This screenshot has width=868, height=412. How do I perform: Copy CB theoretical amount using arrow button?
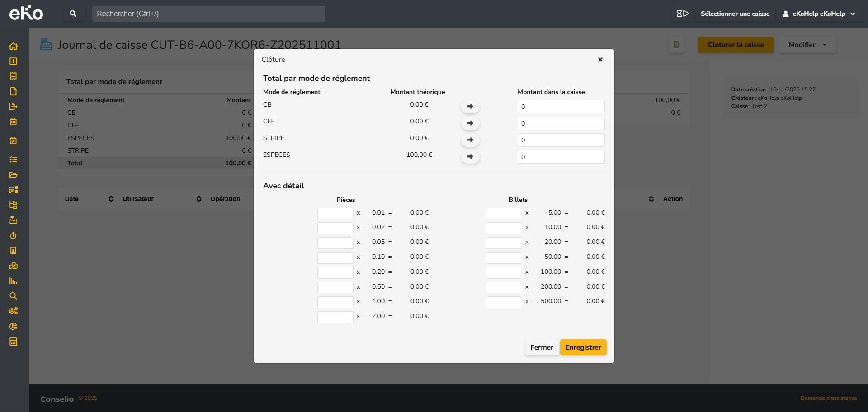(x=470, y=107)
